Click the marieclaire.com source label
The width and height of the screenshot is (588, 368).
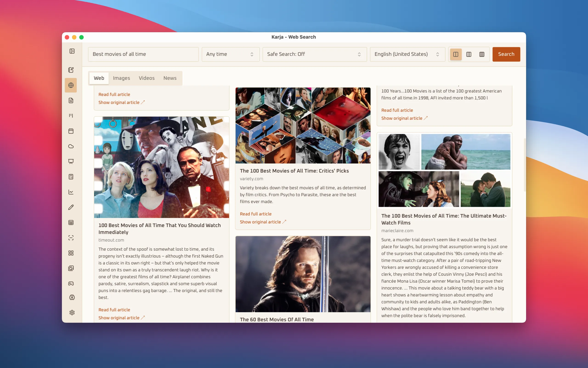tap(397, 230)
